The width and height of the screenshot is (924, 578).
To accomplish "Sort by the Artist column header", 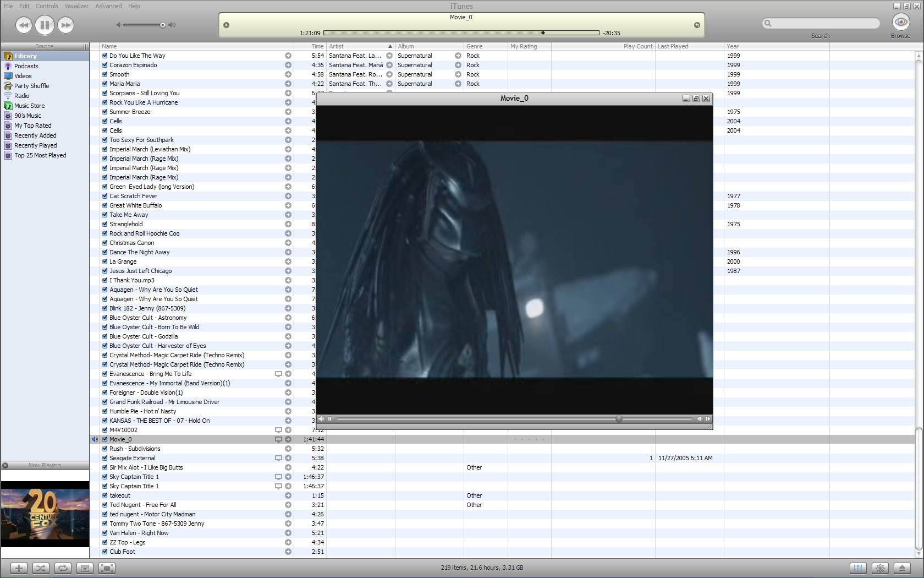I will tap(361, 46).
